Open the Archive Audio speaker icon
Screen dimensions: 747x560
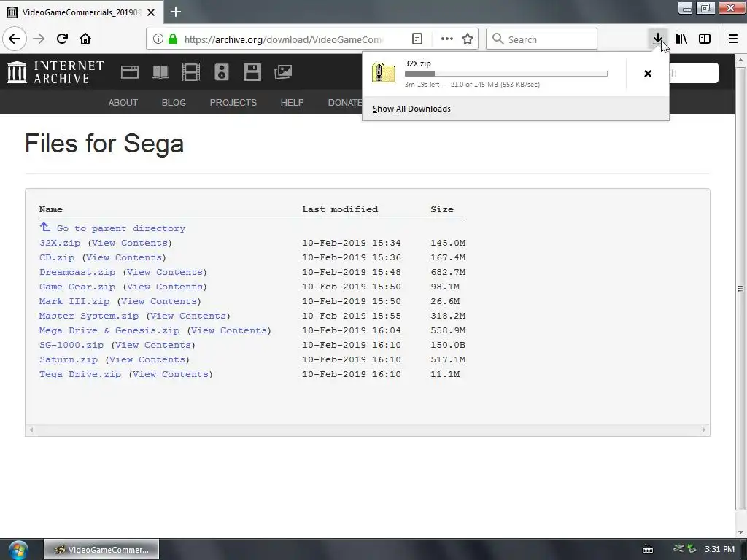(x=222, y=72)
